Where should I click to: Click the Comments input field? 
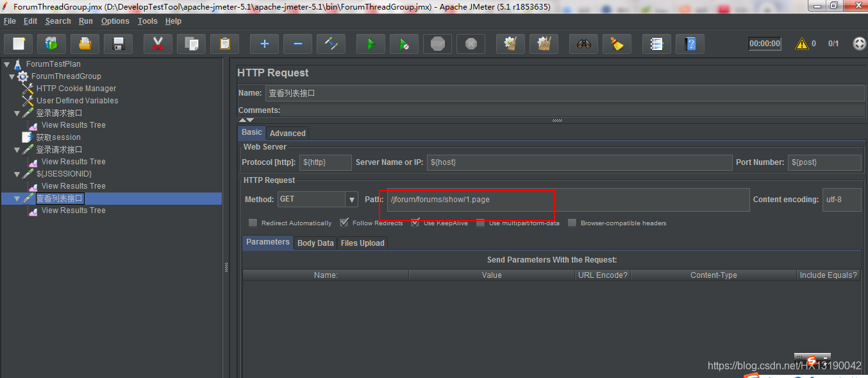point(574,110)
